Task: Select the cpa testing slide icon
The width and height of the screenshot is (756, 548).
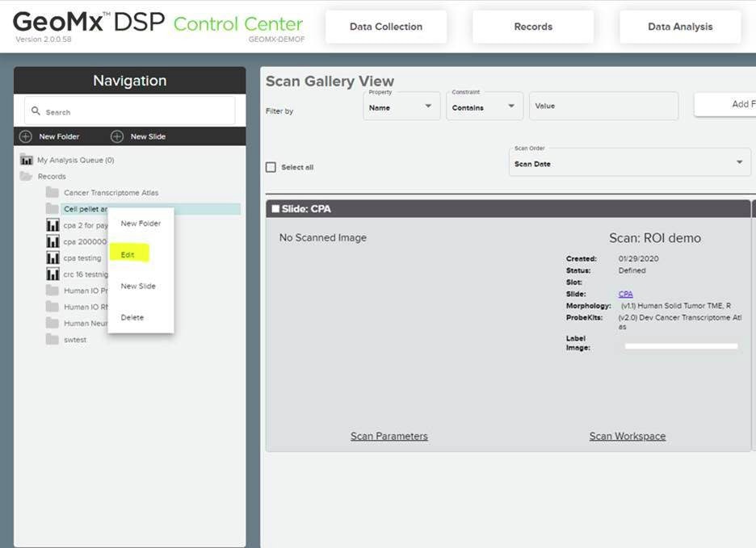Action: point(52,257)
